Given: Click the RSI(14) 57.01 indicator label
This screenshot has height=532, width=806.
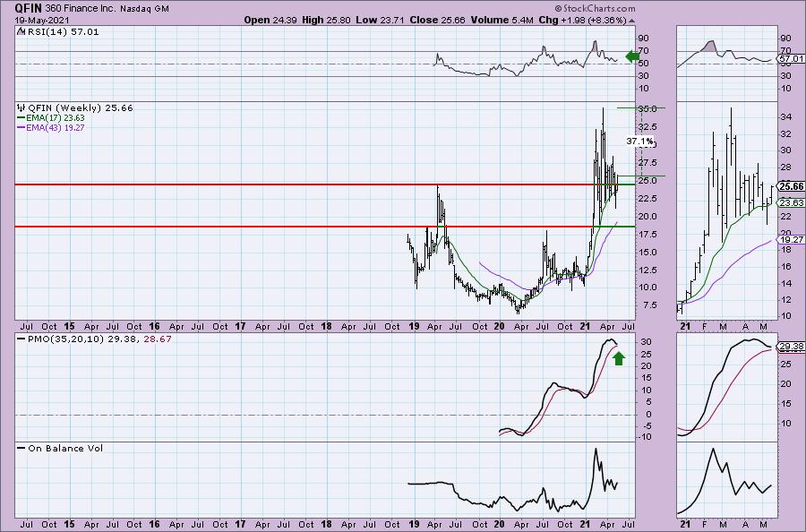Looking at the screenshot, I should [62, 32].
